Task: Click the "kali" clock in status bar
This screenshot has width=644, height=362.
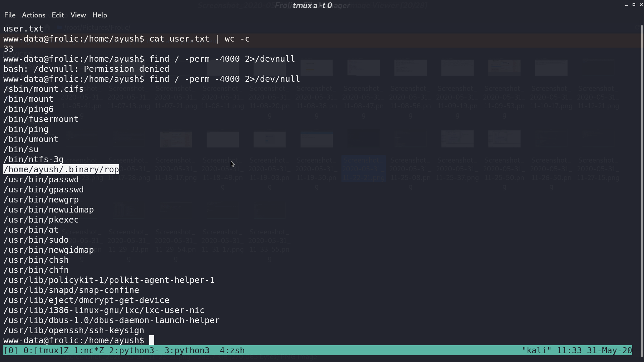Action: 577,350
